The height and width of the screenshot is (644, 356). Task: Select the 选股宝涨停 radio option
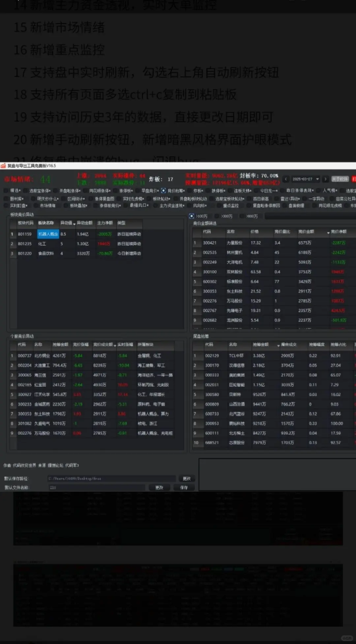(x=37, y=191)
